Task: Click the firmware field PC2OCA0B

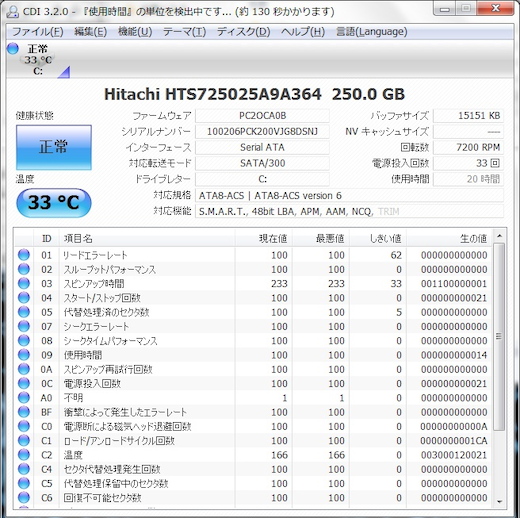Action: pyautogui.click(x=262, y=116)
